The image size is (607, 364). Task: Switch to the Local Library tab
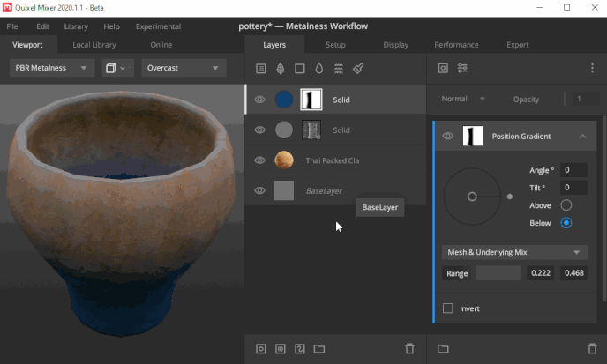pos(94,44)
